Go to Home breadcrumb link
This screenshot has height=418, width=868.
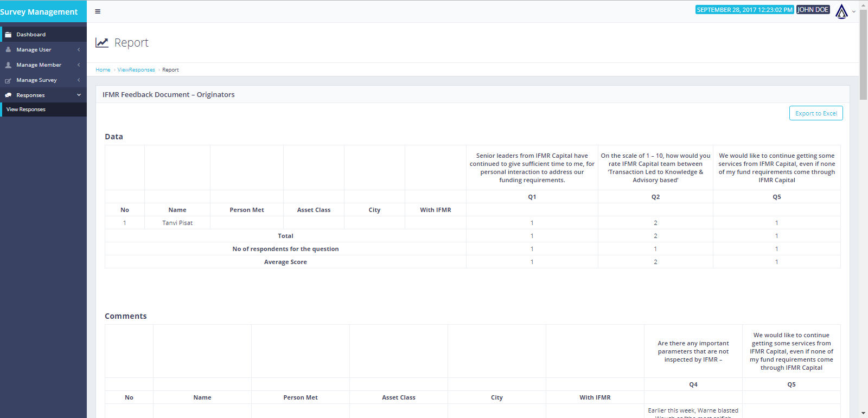click(103, 70)
